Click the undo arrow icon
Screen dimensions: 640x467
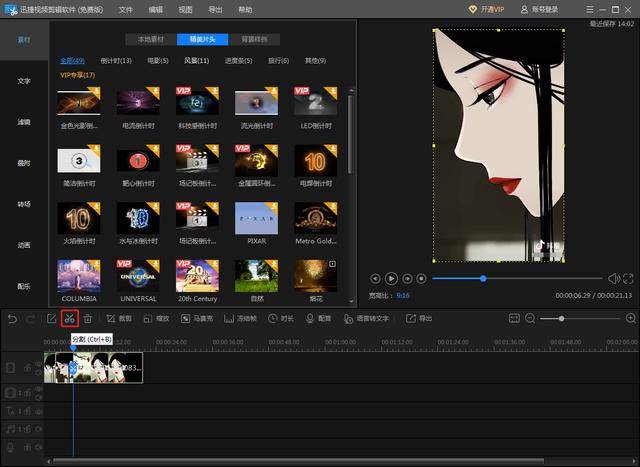pyautogui.click(x=12, y=318)
